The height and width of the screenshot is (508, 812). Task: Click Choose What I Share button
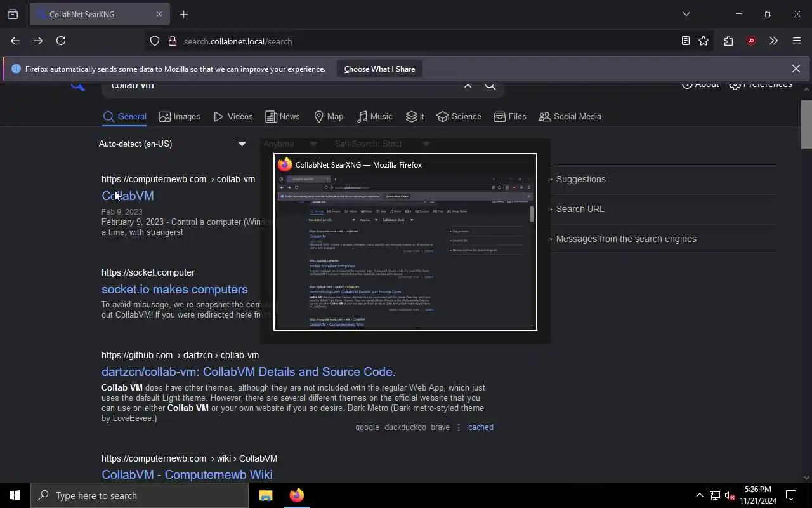click(379, 69)
